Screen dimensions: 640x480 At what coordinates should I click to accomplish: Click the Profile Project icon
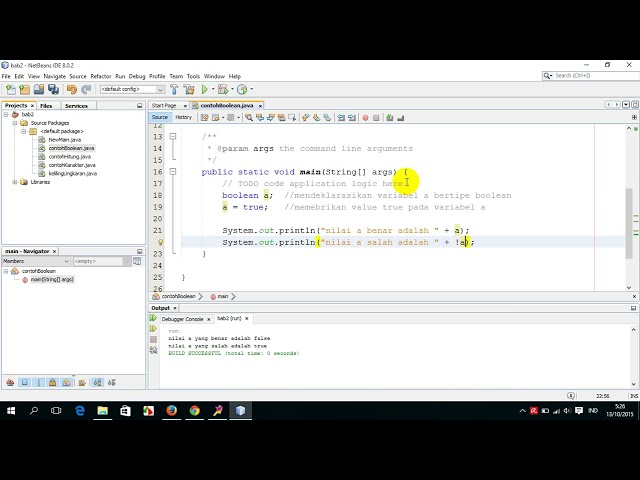click(242, 89)
